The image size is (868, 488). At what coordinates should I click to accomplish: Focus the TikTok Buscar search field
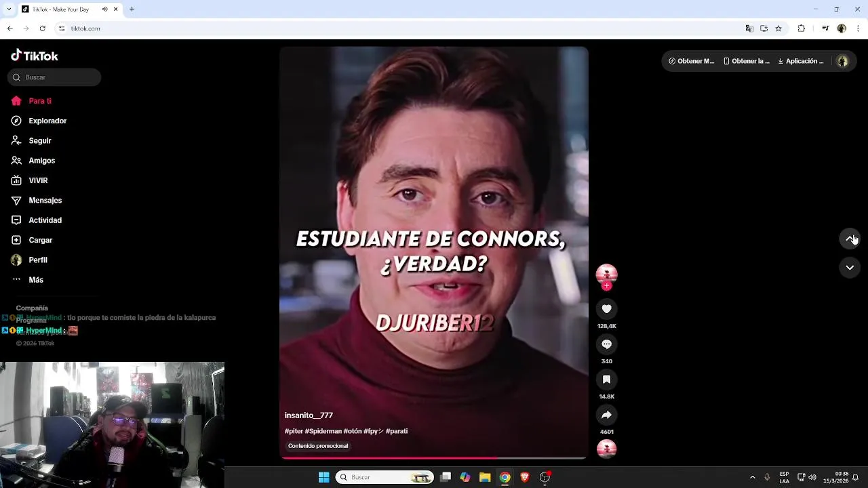click(x=54, y=77)
